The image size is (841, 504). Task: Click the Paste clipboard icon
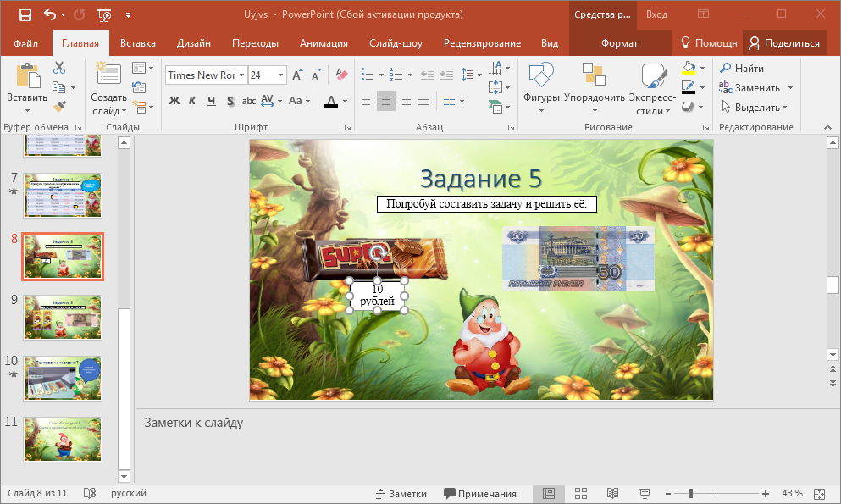coord(27,75)
